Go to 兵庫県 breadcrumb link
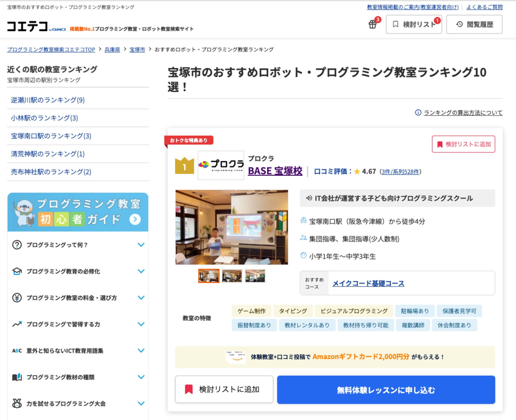Viewport: 516px width, 420px height. click(112, 49)
